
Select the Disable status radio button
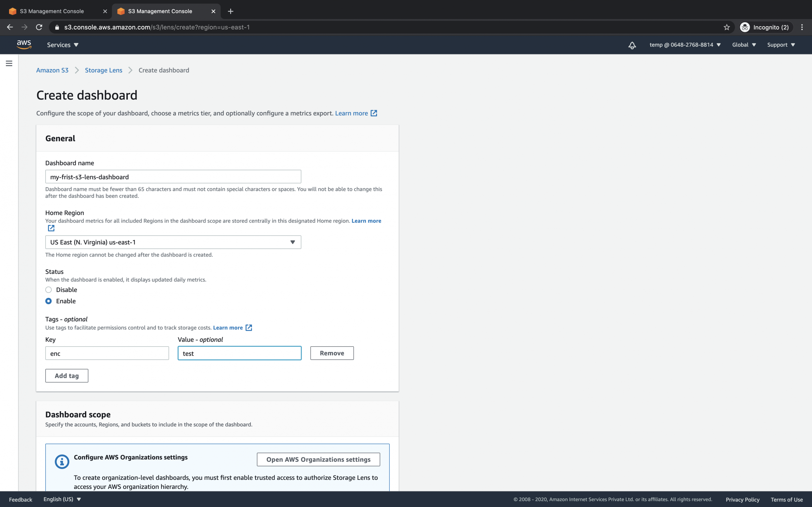pos(48,290)
